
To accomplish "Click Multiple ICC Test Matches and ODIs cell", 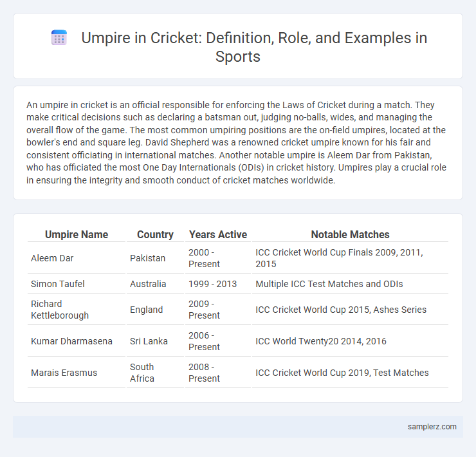I will tap(350, 284).
